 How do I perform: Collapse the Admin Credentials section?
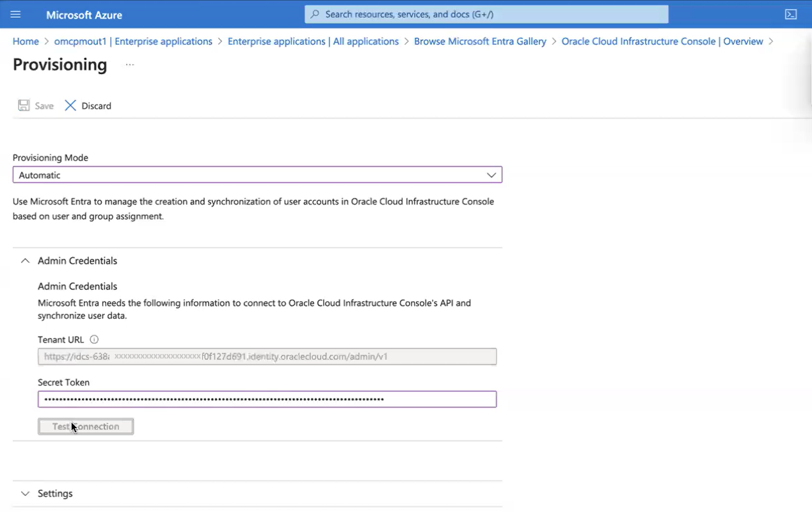pos(24,261)
